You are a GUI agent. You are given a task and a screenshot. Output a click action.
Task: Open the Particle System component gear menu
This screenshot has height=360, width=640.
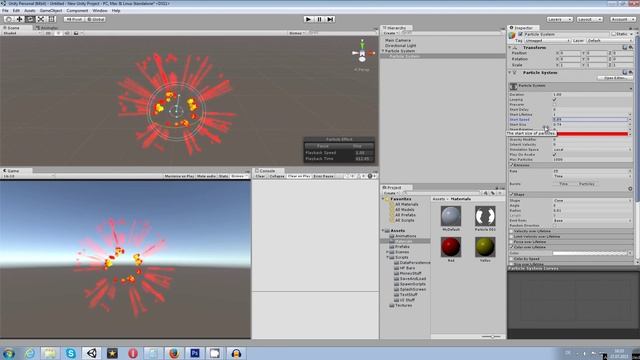[631, 72]
